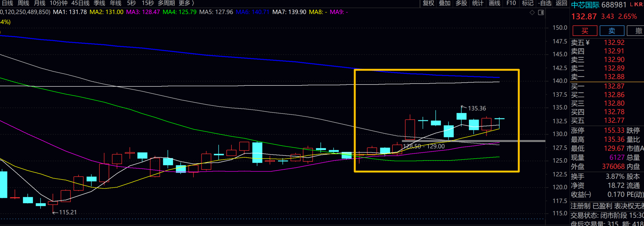Click 返回 to go back
The image size is (644, 226).
[x=561, y=3]
